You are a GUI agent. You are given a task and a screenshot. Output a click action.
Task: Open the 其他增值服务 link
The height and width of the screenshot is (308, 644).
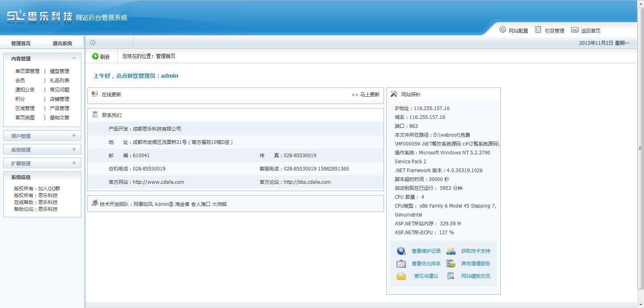[x=476, y=264]
